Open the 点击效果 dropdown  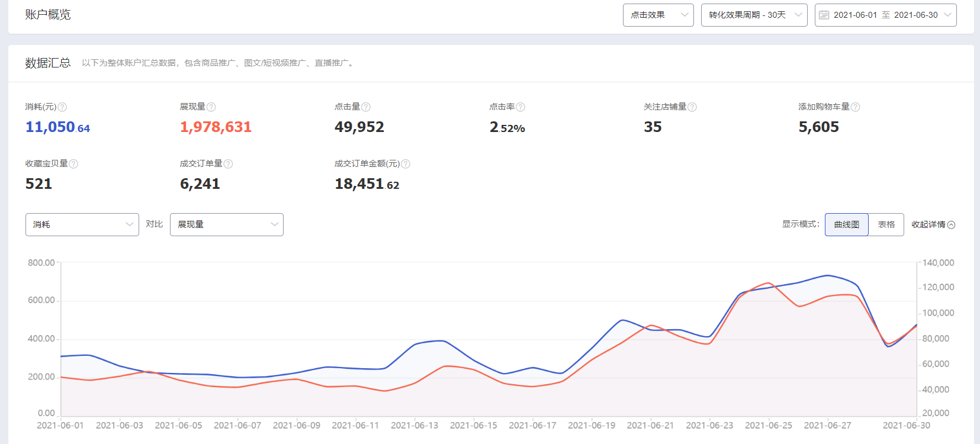658,15
